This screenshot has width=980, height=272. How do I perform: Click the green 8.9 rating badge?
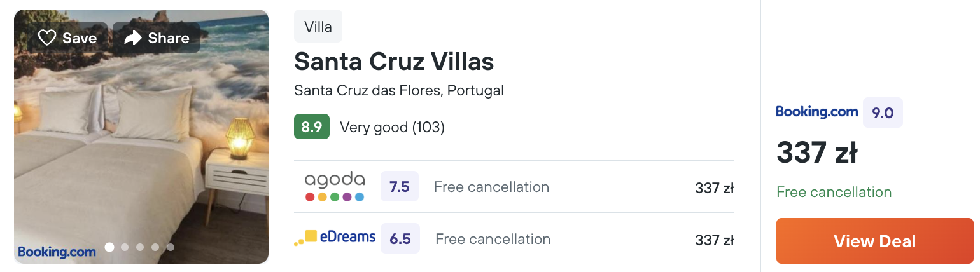[x=312, y=127]
